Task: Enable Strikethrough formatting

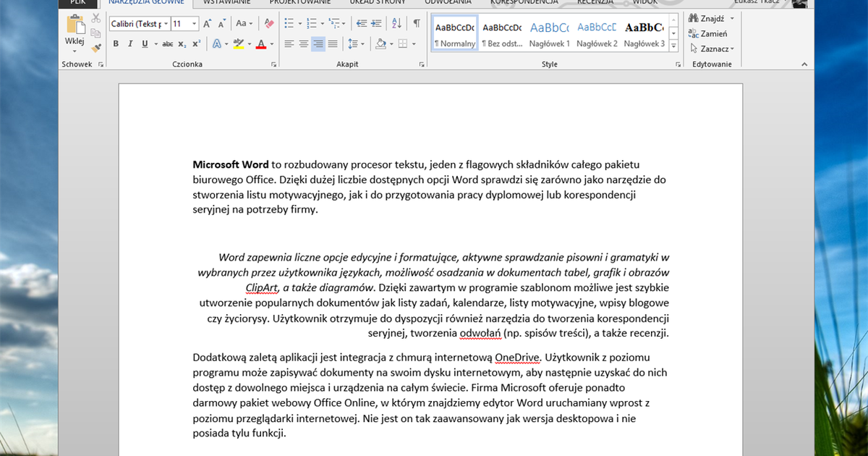Action: 167,43
